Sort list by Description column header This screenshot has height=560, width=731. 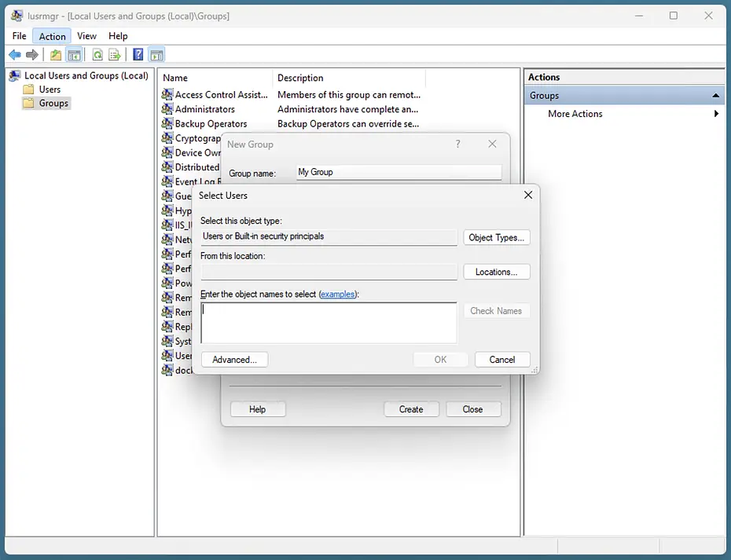[x=349, y=78]
